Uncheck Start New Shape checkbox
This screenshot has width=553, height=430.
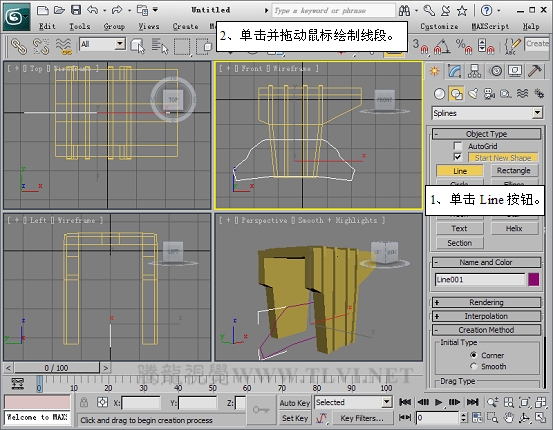pyautogui.click(x=458, y=157)
